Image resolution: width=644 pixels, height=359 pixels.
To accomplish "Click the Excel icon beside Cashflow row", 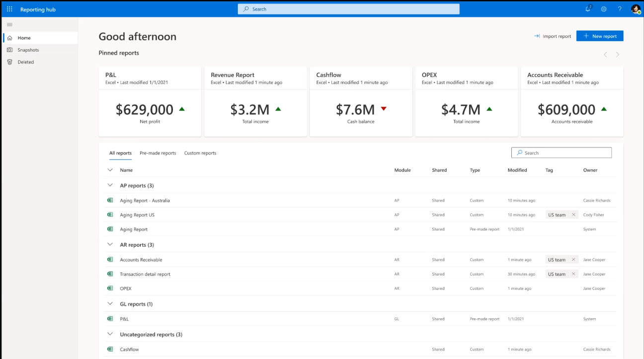I will coord(110,349).
